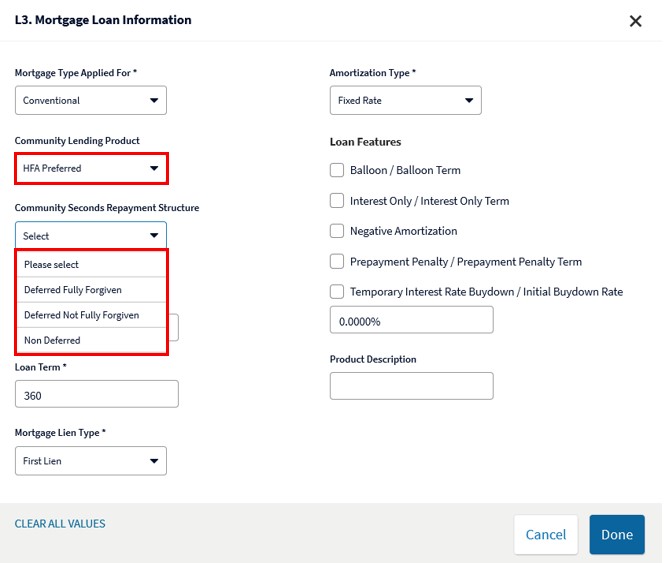The height and width of the screenshot is (563, 664).
Task: Click the CLEAR ALL VALUES link
Action: coord(60,524)
